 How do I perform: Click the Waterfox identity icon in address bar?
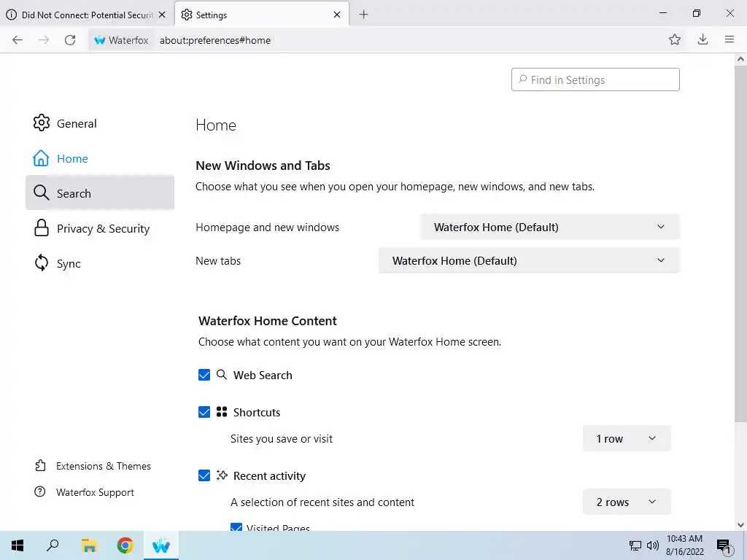99,41
